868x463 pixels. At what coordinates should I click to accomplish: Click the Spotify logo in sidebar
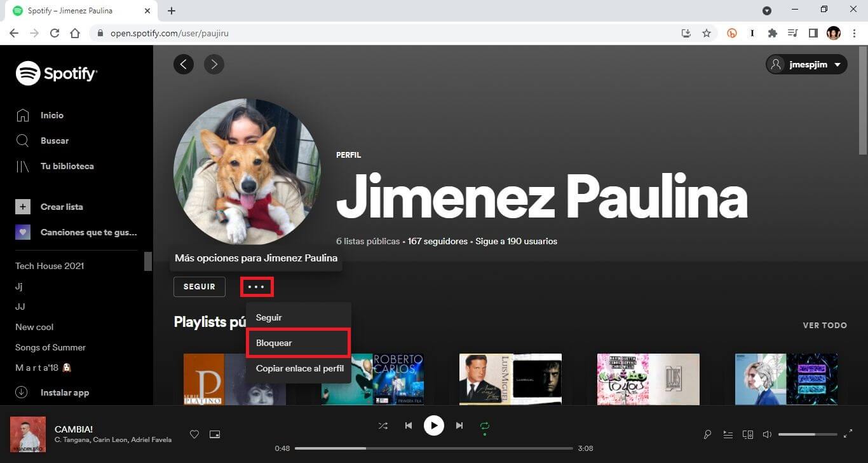[x=57, y=74]
